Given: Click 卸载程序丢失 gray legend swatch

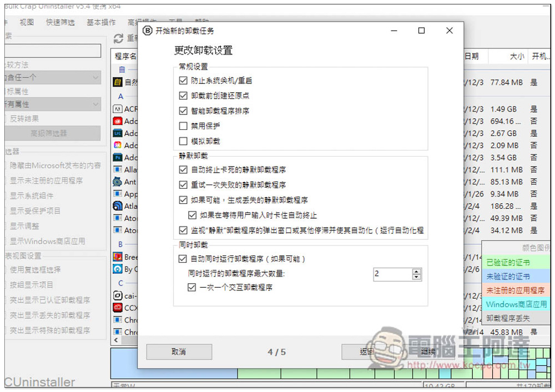Looking at the screenshot, I should [x=516, y=318].
